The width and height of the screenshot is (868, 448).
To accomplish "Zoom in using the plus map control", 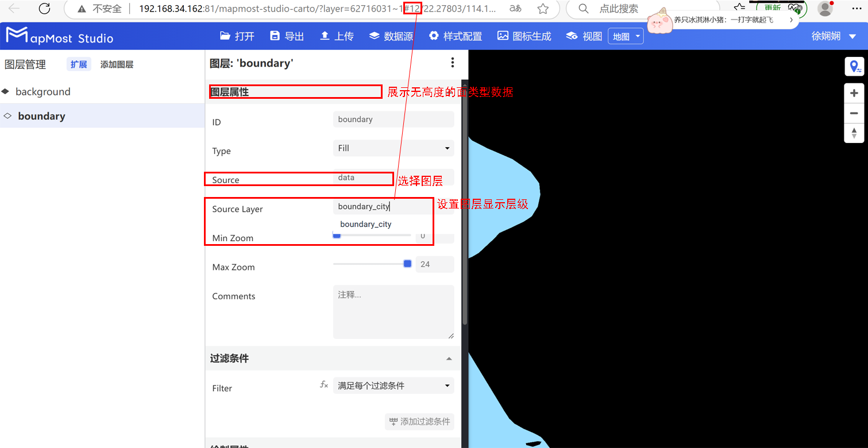I will 854,92.
